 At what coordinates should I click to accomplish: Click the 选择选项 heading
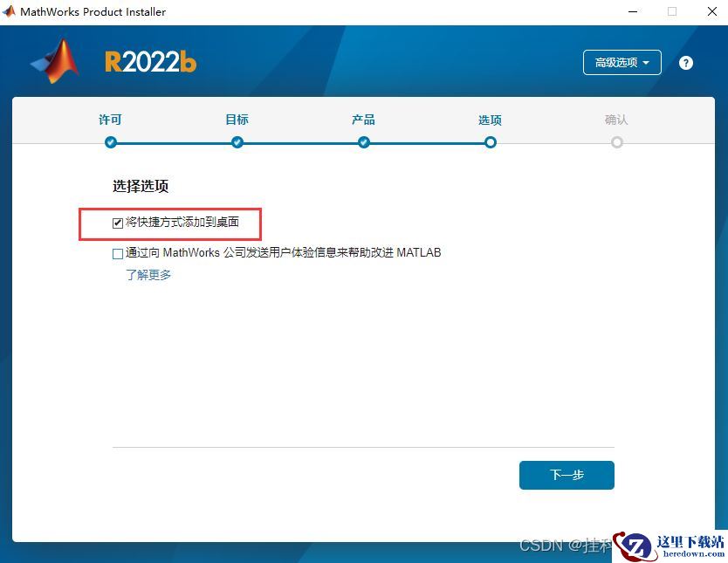[x=141, y=186]
